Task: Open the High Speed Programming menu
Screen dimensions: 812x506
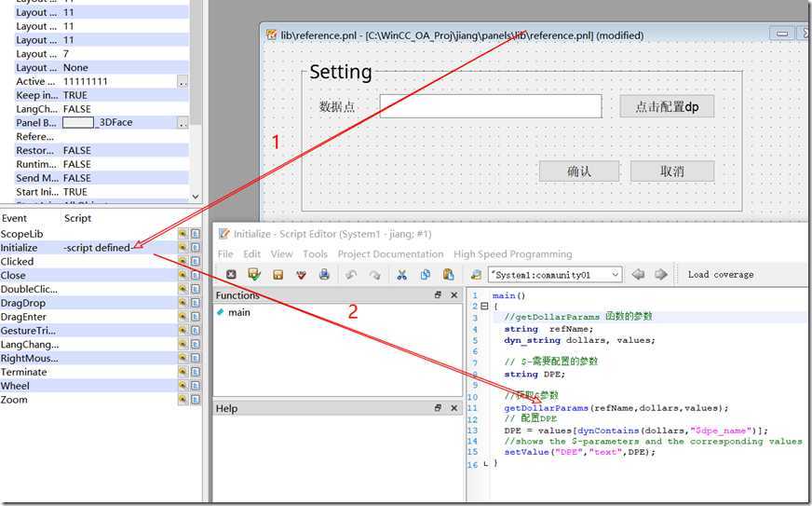Action: coord(513,254)
